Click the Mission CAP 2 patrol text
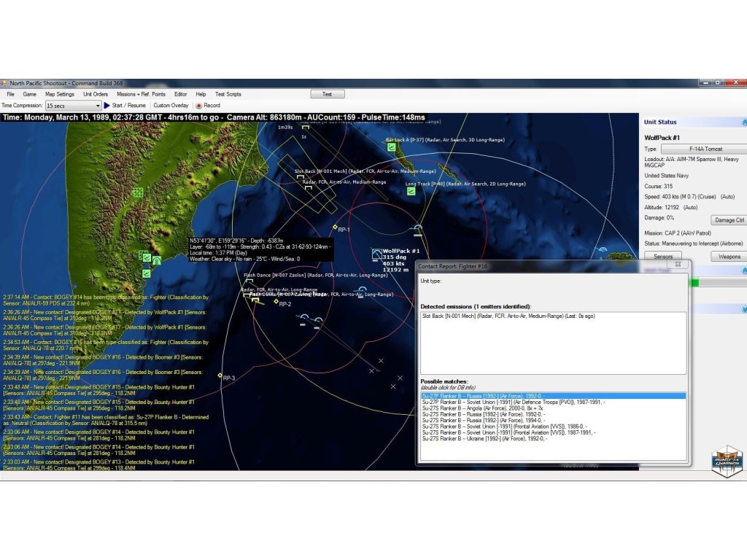Image resolution: width=747 pixels, height=560 pixels. coord(678,233)
